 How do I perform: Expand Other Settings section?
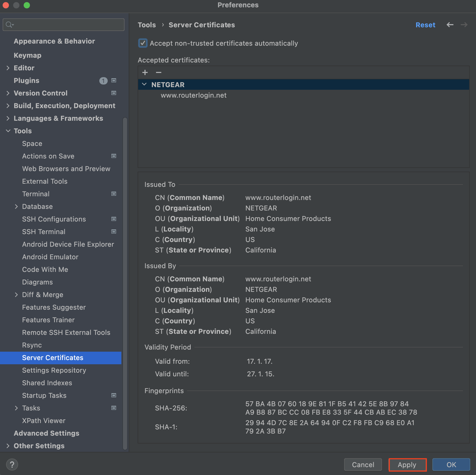(x=8, y=446)
